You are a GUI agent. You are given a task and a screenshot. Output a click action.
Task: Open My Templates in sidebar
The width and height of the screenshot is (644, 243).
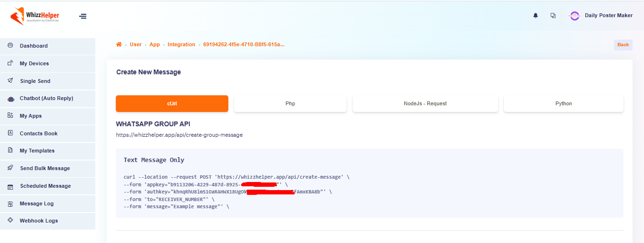pyautogui.click(x=48, y=151)
